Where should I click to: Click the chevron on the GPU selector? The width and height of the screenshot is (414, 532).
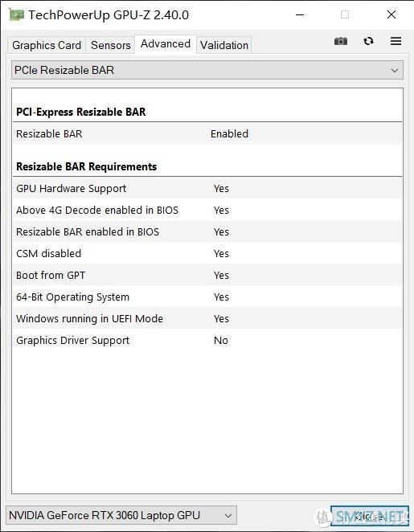point(228,516)
